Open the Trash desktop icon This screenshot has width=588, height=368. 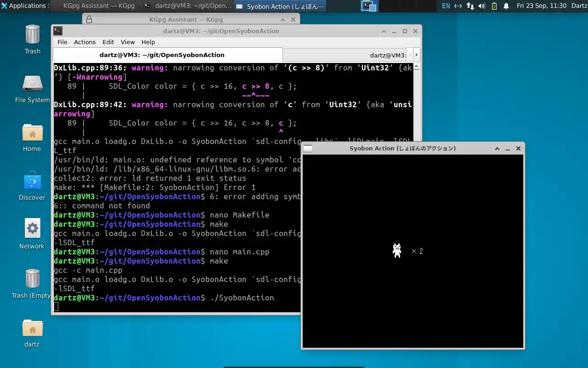[x=32, y=39]
